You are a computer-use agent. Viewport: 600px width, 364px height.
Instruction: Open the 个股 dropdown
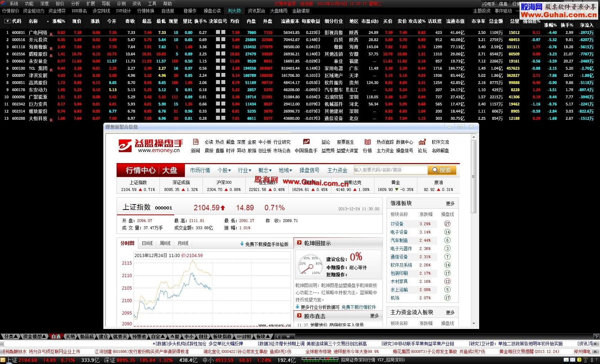pyautogui.click(x=224, y=170)
